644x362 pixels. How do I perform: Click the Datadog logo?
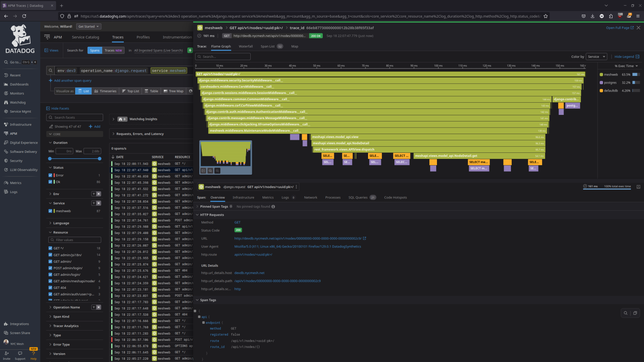pos(20,39)
